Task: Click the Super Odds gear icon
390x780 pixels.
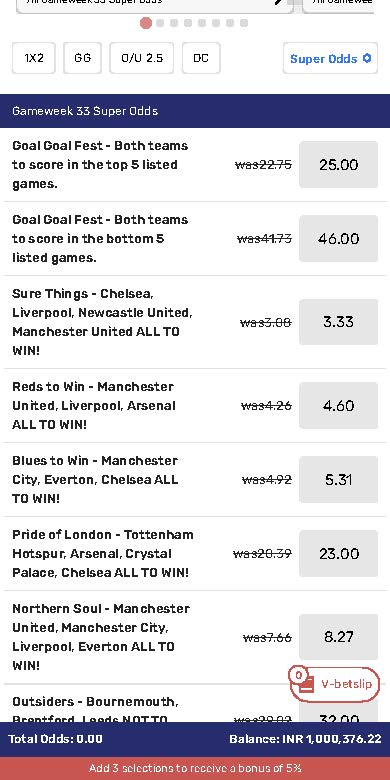Action: pos(367,58)
